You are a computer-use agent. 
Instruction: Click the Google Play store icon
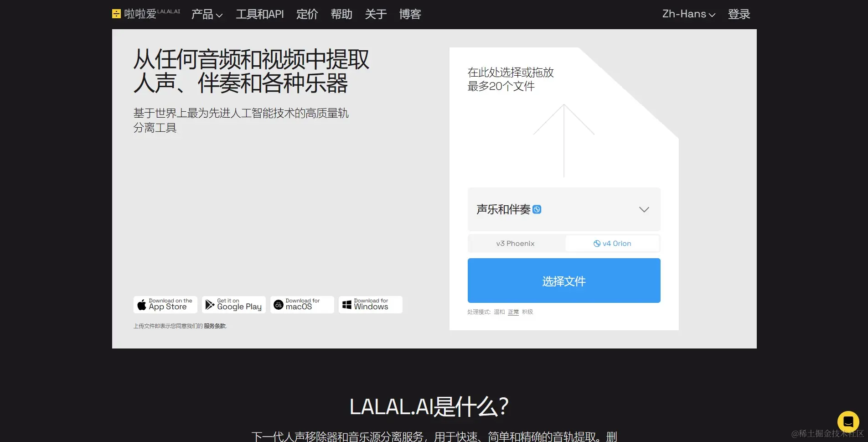[210, 304]
